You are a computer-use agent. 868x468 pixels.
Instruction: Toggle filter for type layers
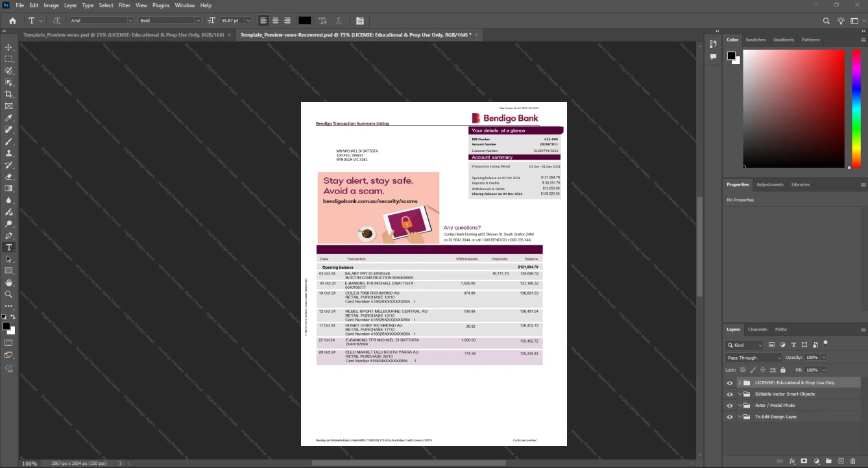pos(793,345)
